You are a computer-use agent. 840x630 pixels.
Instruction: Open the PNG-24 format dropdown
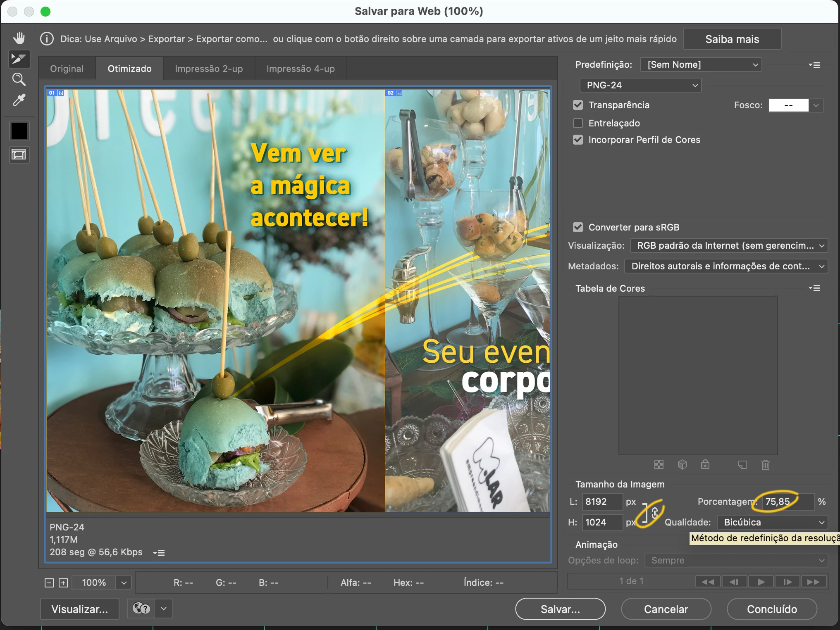click(x=641, y=85)
